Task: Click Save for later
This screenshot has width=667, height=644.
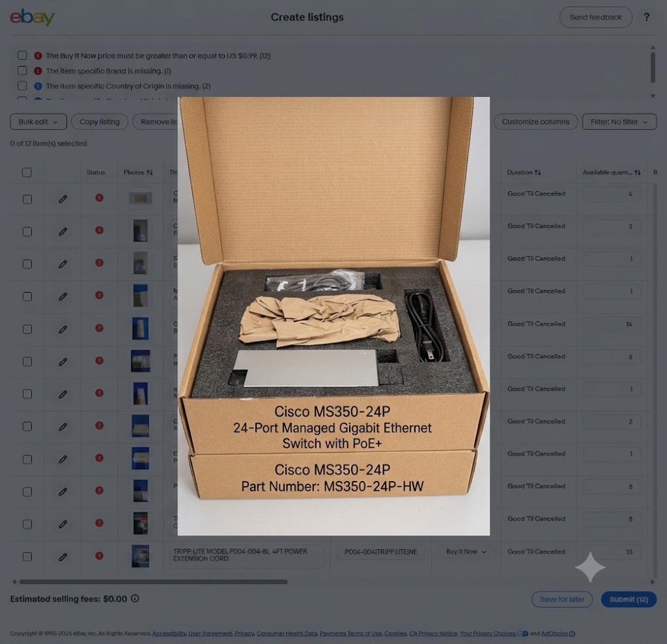Action: point(562,599)
